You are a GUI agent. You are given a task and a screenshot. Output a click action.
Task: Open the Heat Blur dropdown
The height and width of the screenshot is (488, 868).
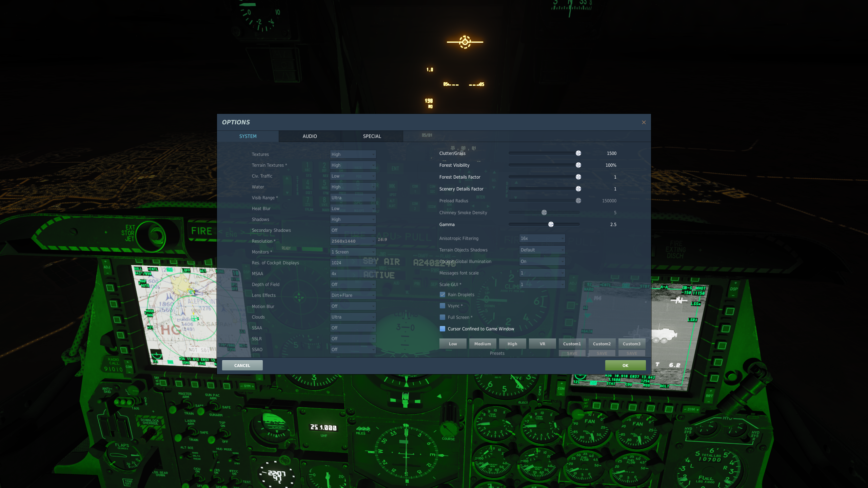[x=353, y=208]
